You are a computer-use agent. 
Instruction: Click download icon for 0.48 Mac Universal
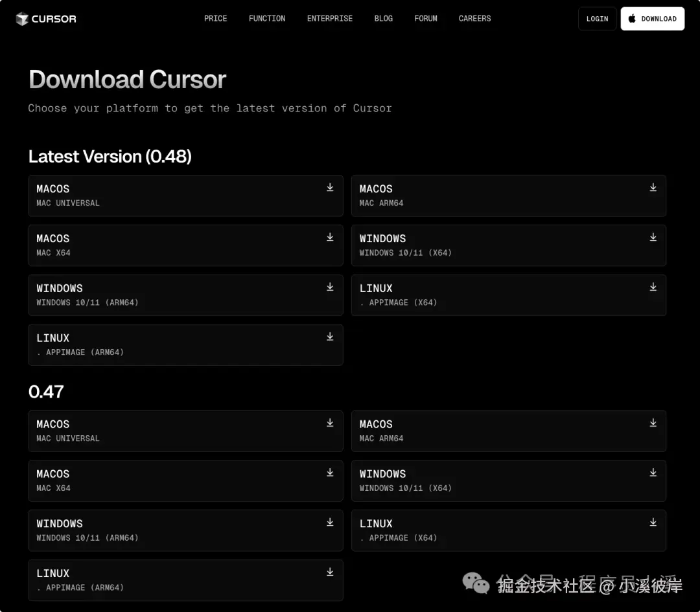point(330,187)
